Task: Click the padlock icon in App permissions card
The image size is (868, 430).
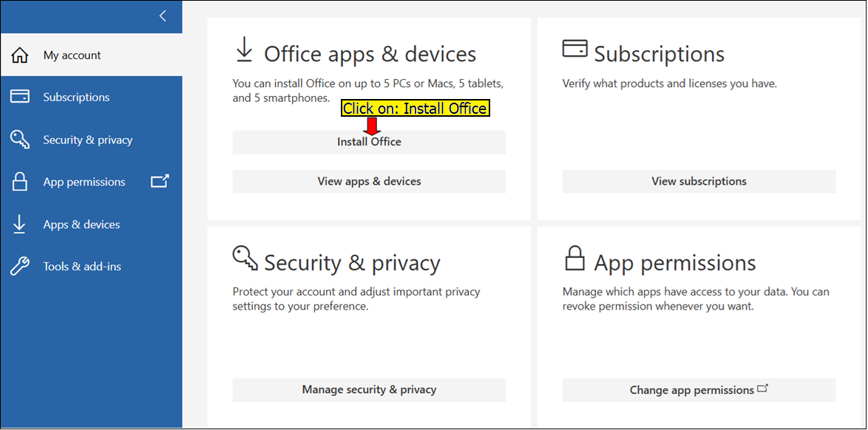Action: tap(574, 259)
